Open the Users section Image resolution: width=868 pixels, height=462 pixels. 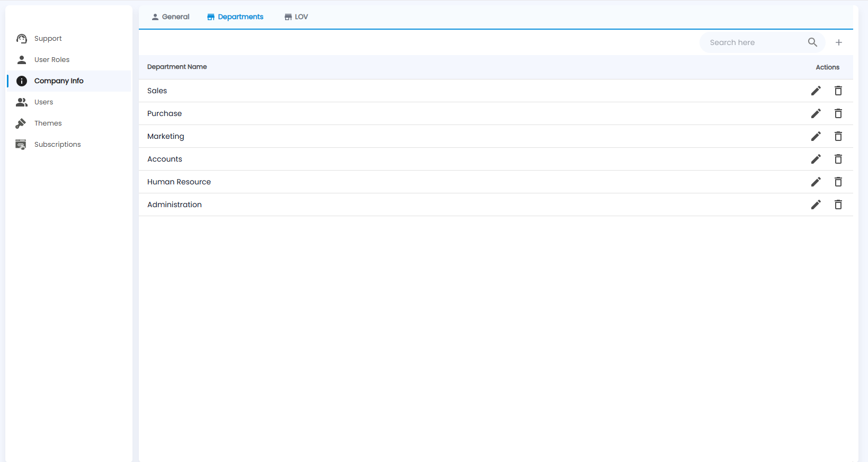click(x=69, y=102)
